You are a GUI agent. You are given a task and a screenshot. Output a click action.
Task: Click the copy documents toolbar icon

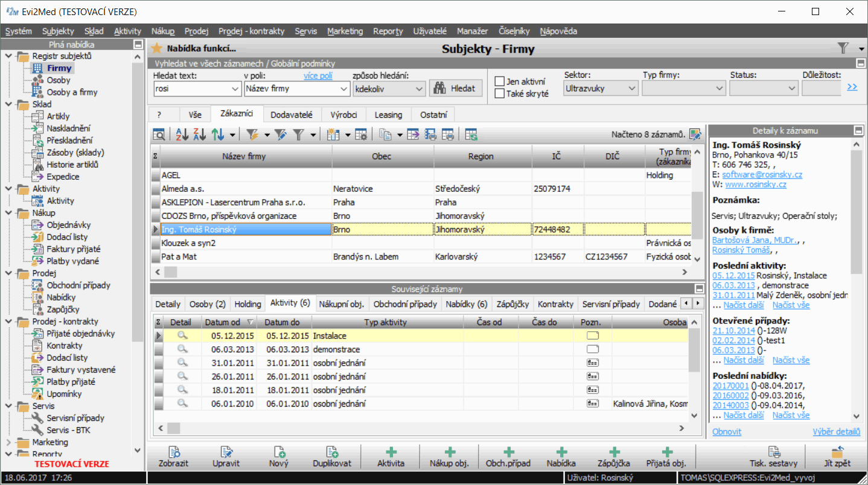click(x=385, y=135)
